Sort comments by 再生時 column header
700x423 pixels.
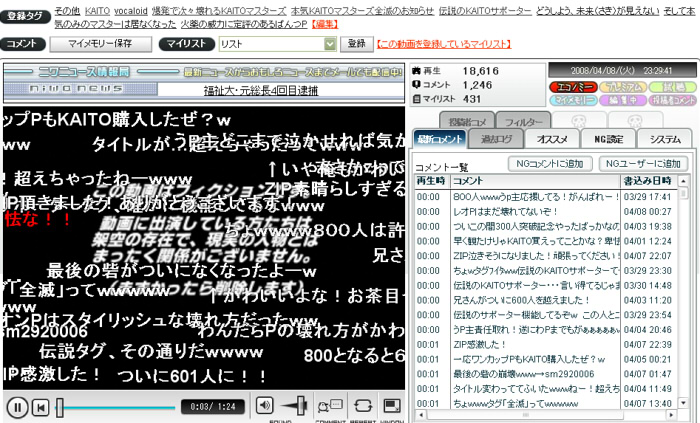432,181
